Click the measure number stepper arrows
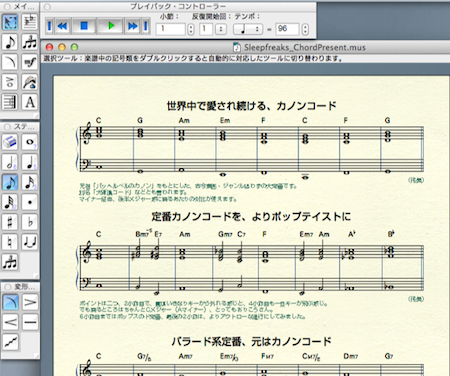The image size is (450, 376). [191, 29]
